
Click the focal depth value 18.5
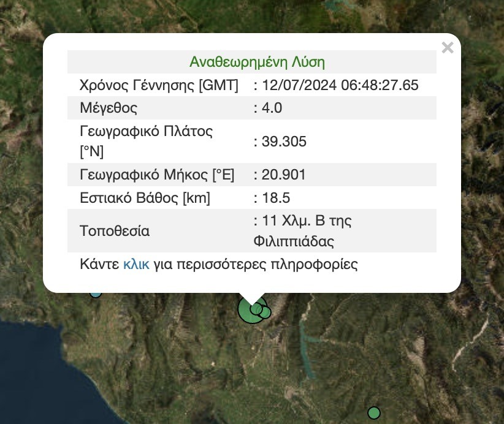click(x=276, y=198)
